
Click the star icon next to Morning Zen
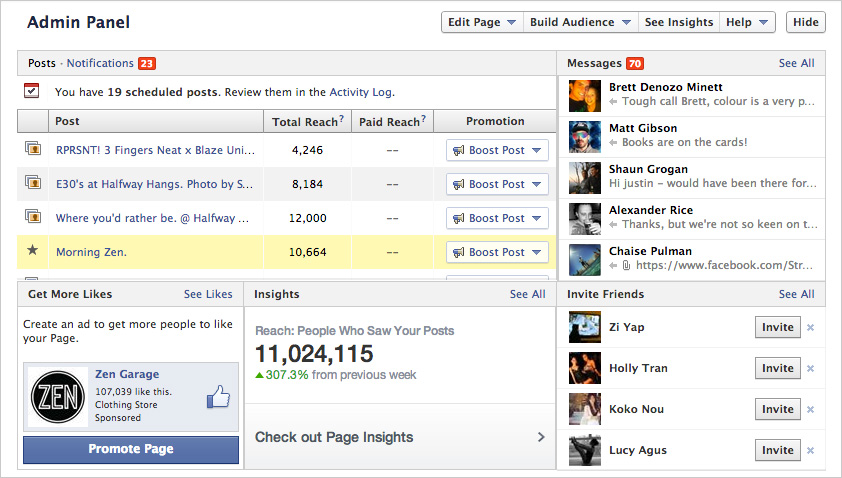tap(32, 252)
